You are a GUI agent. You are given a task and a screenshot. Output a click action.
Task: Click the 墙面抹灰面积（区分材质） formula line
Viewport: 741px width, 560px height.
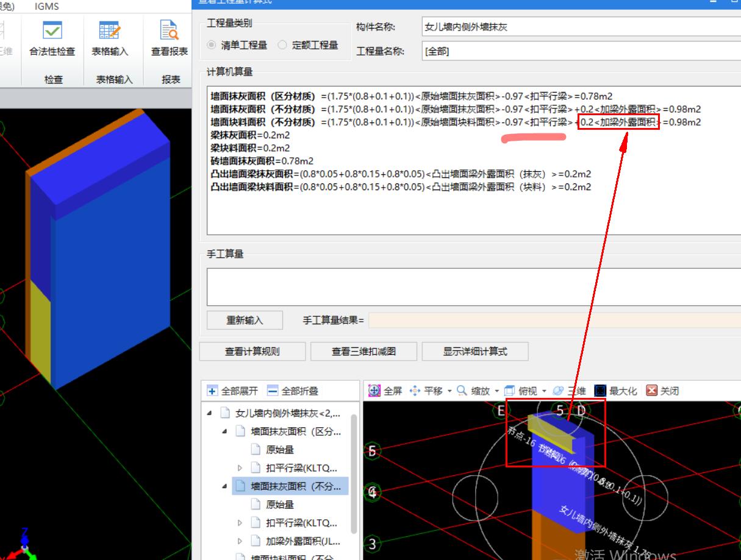coord(412,96)
